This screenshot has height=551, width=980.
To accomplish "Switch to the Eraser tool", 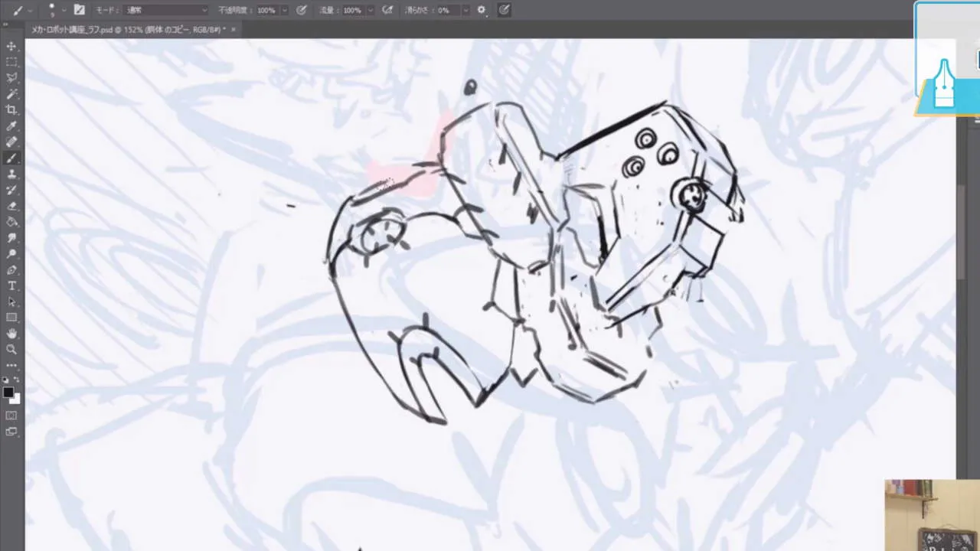I will click(11, 206).
